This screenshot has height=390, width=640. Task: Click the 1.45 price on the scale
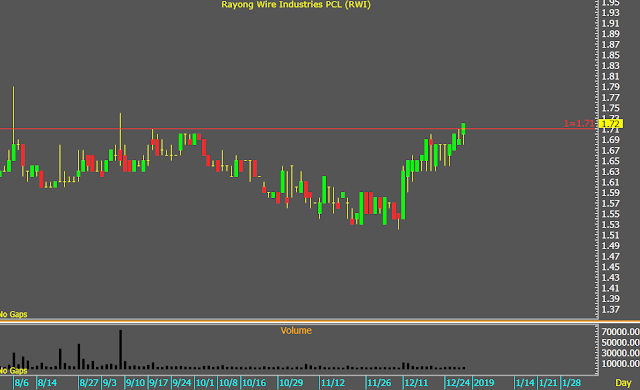611,267
